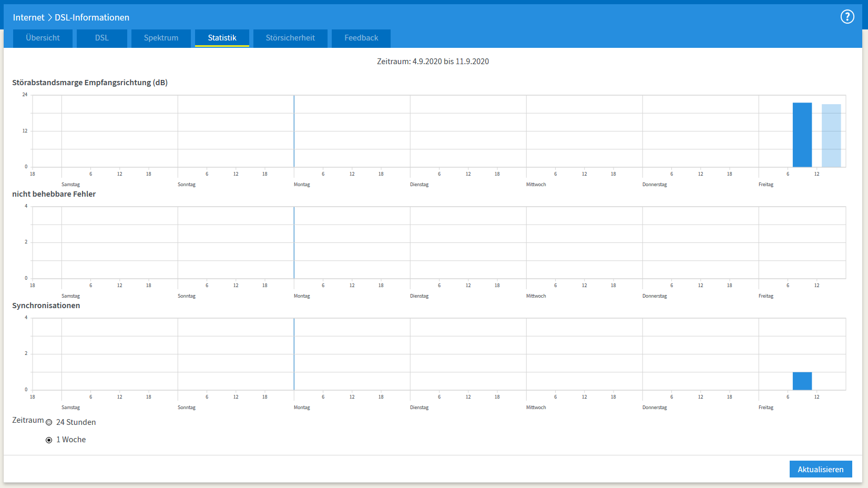Click Montag label under the nicht behebbare Fehler chart
868x488 pixels.
coord(302,296)
